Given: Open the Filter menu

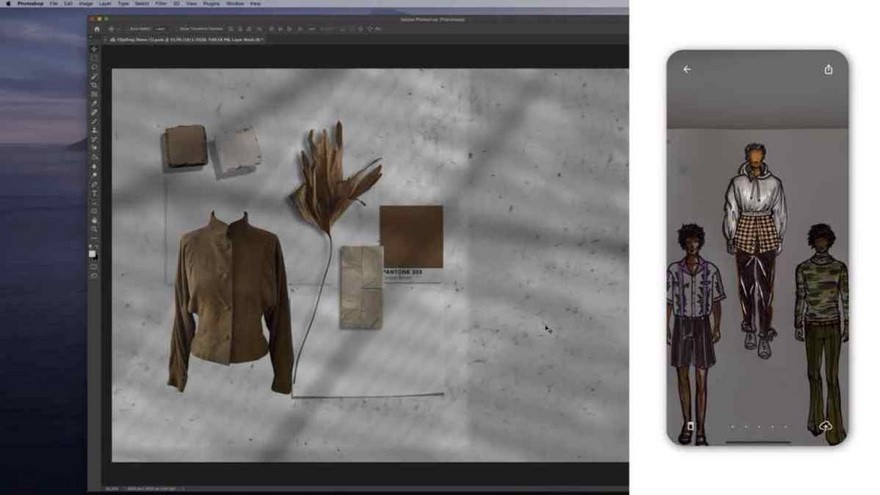Looking at the screenshot, I should tap(161, 3).
